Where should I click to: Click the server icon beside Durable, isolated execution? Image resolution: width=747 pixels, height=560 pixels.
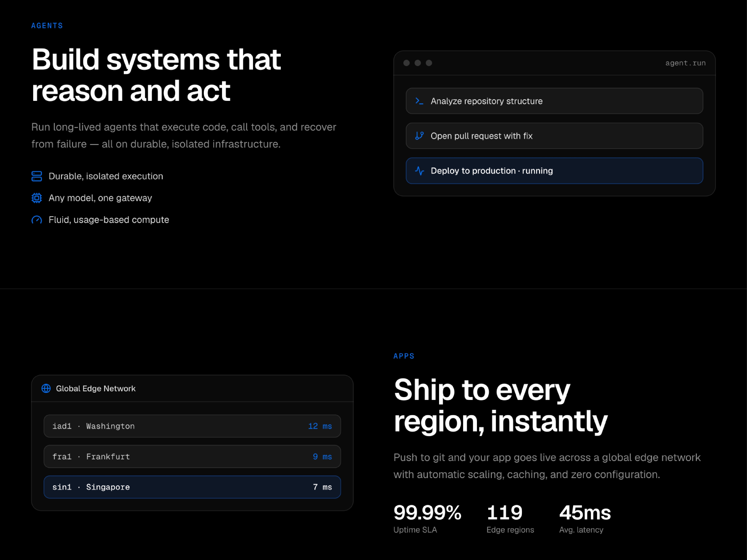[37, 176]
